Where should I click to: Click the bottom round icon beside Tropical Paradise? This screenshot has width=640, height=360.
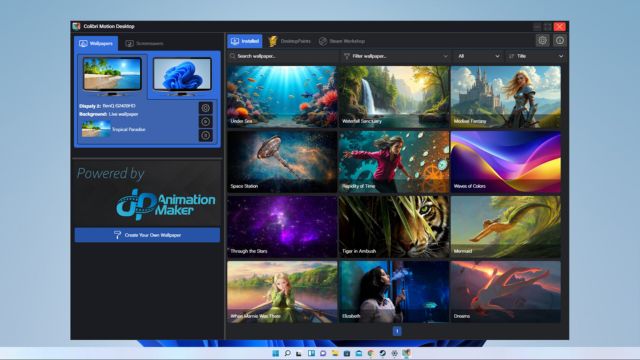[x=206, y=135]
